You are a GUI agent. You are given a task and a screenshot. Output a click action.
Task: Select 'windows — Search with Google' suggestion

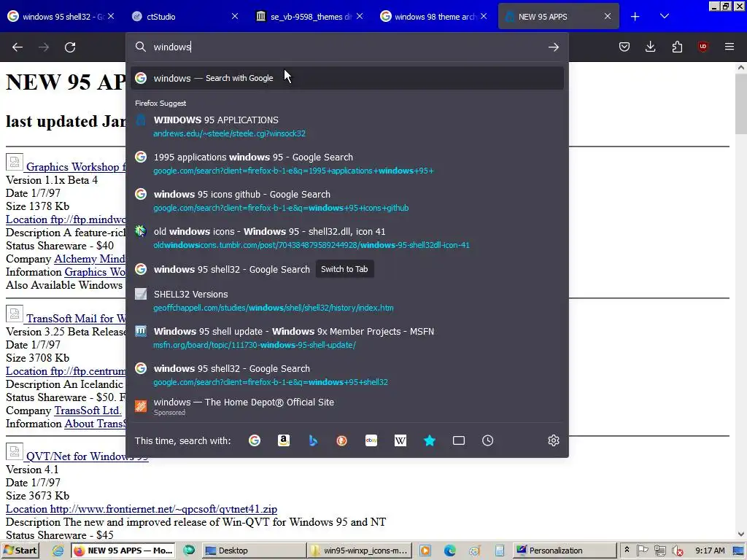pyautogui.click(x=347, y=78)
